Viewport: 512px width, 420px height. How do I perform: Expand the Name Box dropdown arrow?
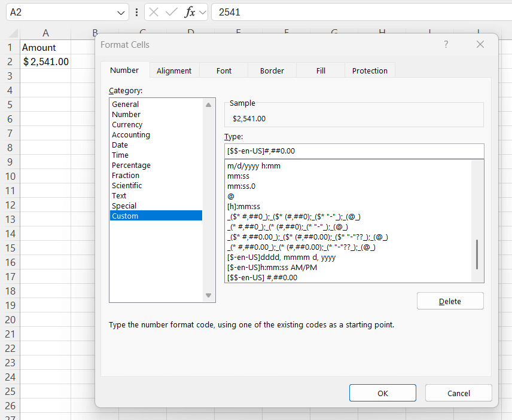(x=121, y=12)
